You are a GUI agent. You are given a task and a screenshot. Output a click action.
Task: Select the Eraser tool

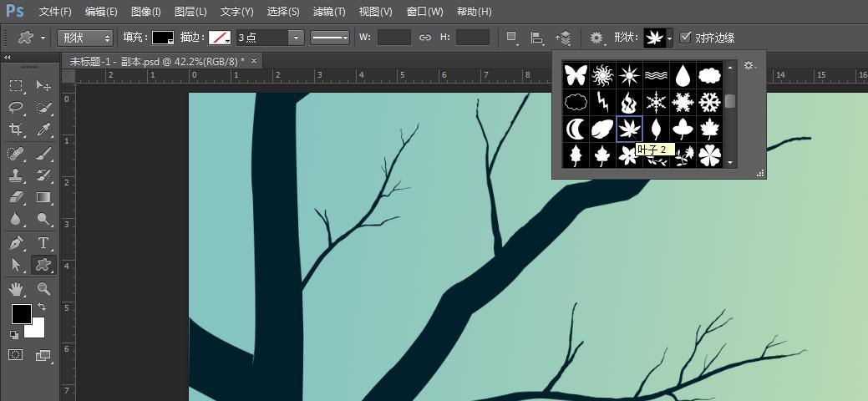tap(16, 197)
